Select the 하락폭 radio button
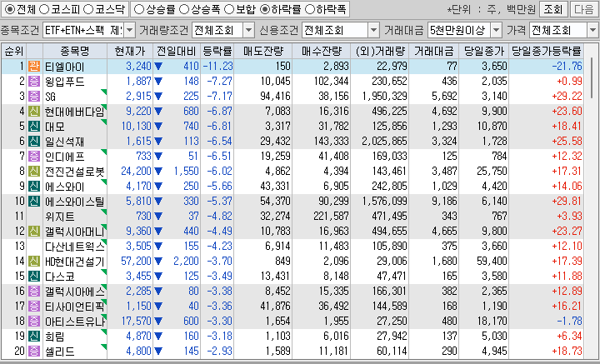Viewport: 600px width, 364px height. [x=309, y=9]
